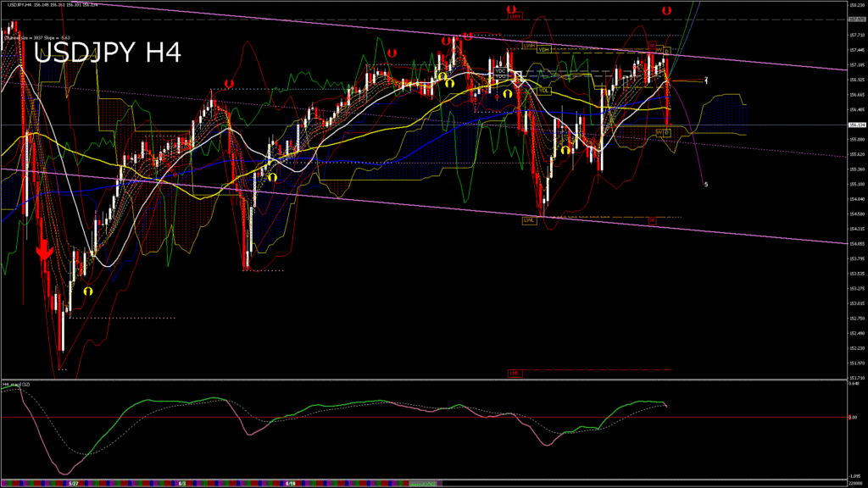Click the LML monthly low label
Screen dimensions: 868x488
coord(514,372)
